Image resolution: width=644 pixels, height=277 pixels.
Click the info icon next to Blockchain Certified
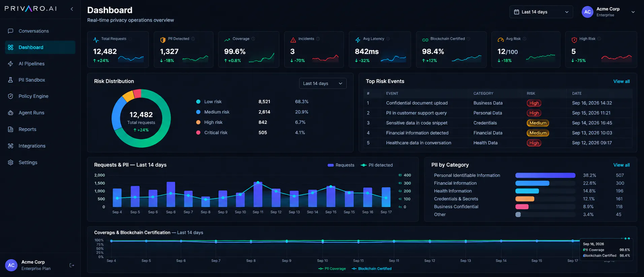(x=469, y=39)
